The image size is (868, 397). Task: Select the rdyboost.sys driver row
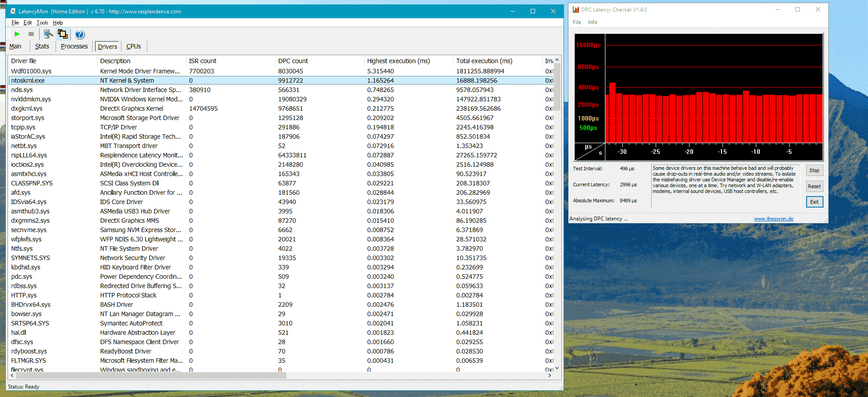tap(281, 351)
